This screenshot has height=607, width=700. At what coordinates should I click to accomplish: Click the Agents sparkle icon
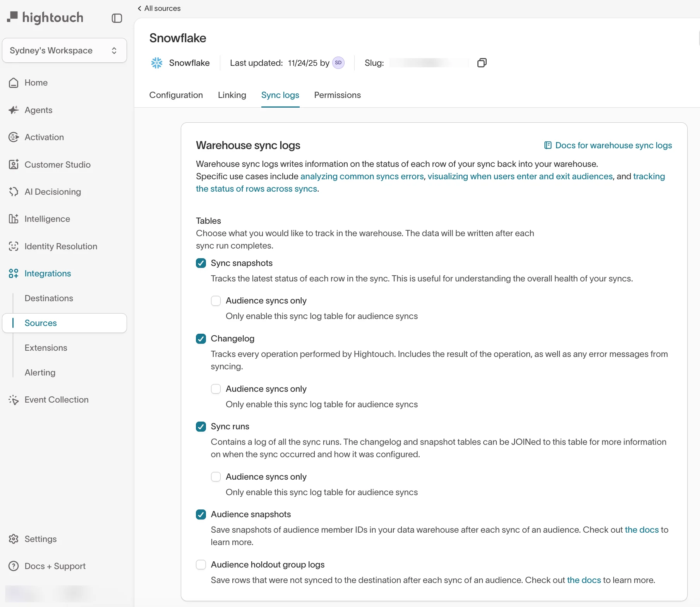point(14,110)
